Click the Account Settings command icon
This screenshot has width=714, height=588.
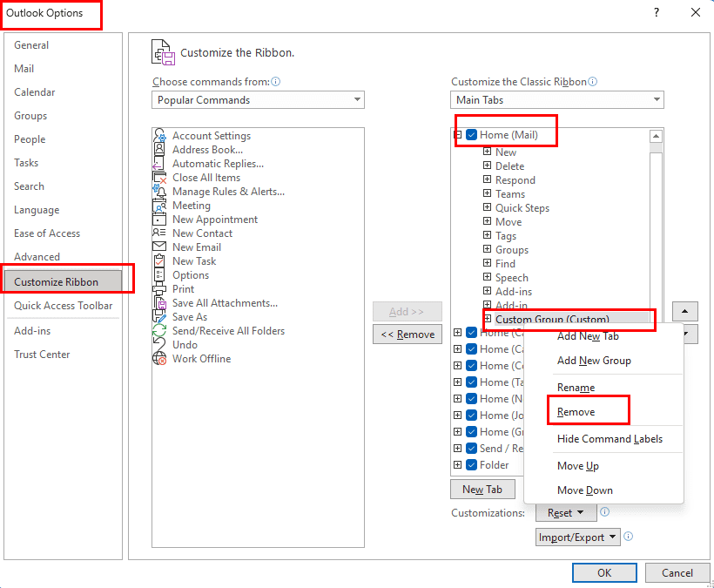click(159, 135)
